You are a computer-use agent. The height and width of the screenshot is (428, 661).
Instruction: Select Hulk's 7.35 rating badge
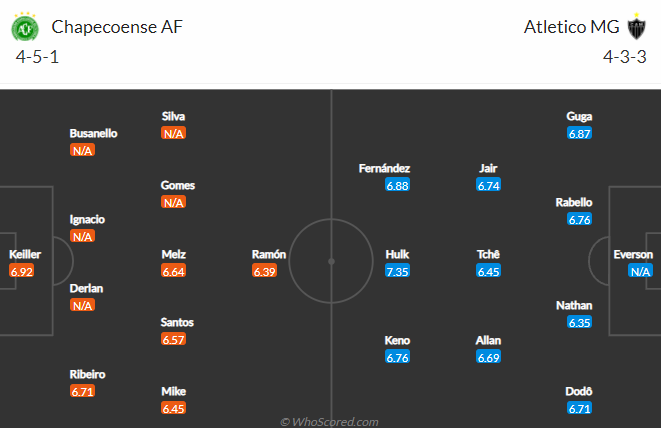tap(397, 271)
